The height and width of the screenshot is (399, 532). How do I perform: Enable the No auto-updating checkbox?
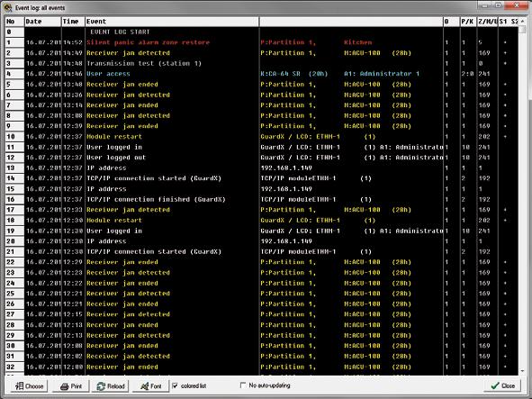tap(243, 385)
